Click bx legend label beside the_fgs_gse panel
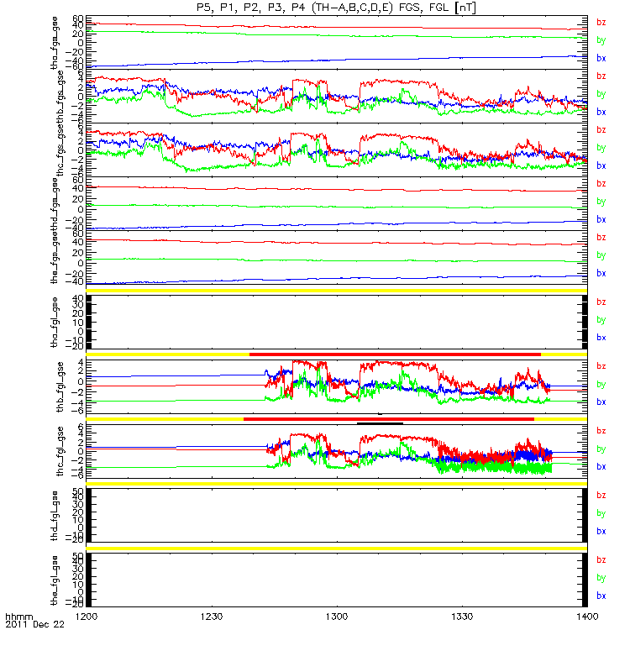Viewport: 630px width, 672px height. click(x=601, y=273)
